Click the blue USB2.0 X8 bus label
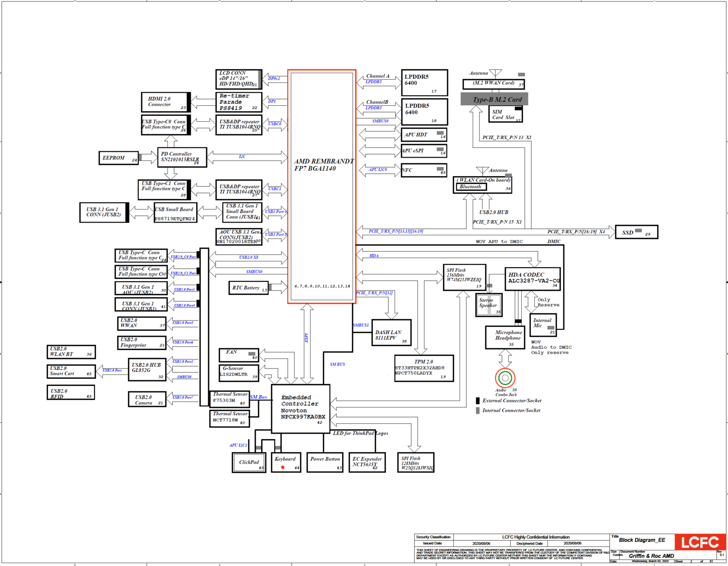 248,258
